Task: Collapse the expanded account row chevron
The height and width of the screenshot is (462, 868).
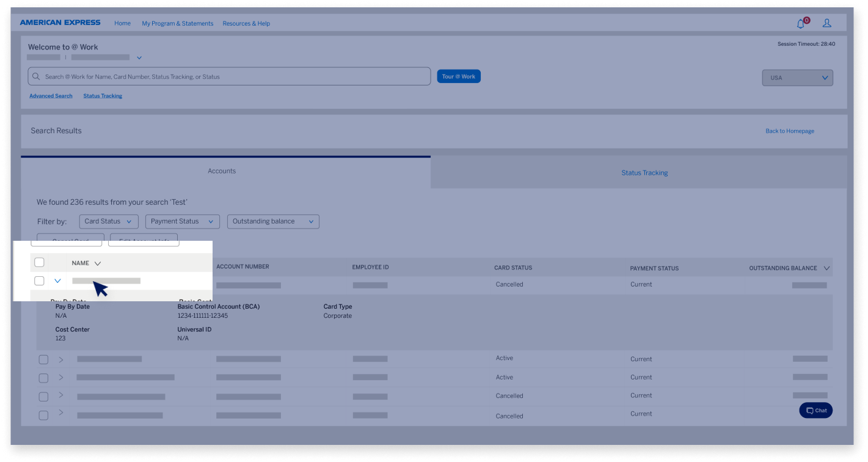Action: pyautogui.click(x=57, y=280)
